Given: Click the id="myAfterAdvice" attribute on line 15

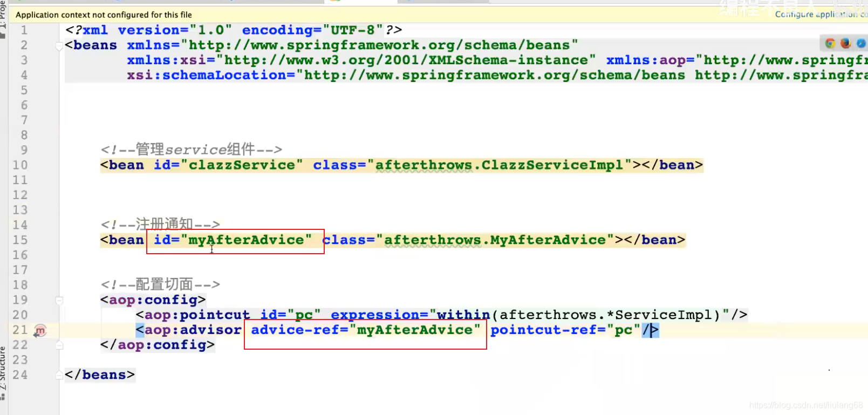Looking at the screenshot, I should pyautogui.click(x=233, y=240).
